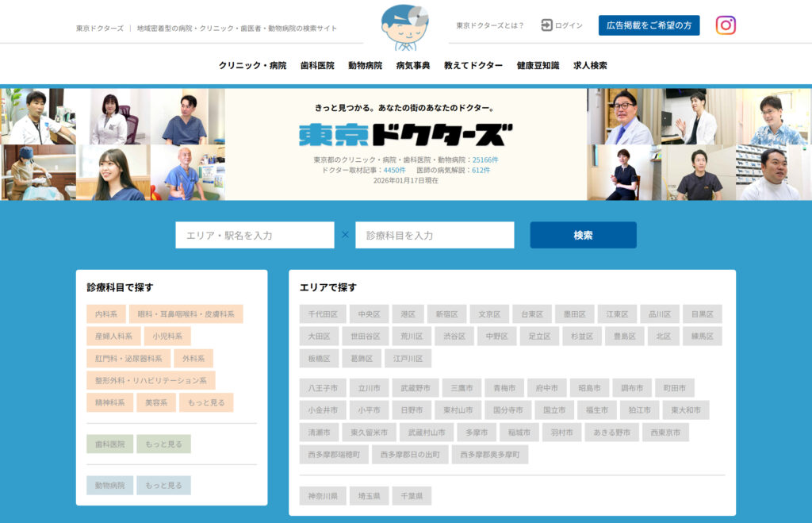Open クリニック・病院 menu item

[252, 66]
